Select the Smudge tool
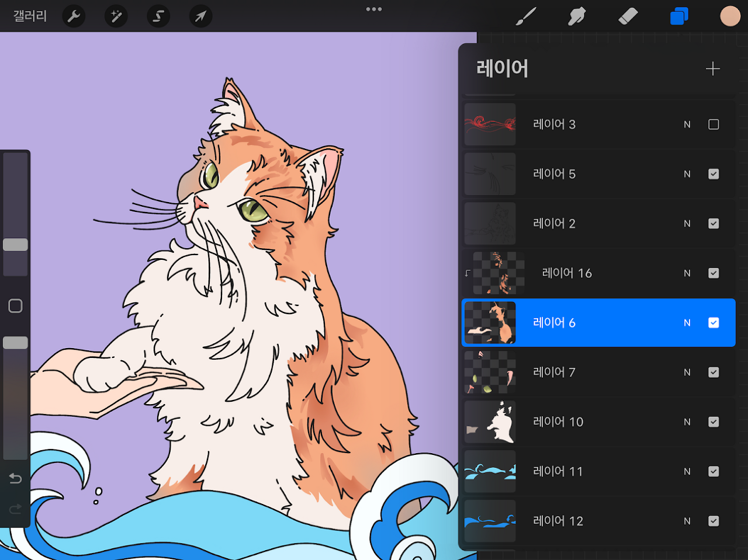748x560 pixels. tap(577, 16)
